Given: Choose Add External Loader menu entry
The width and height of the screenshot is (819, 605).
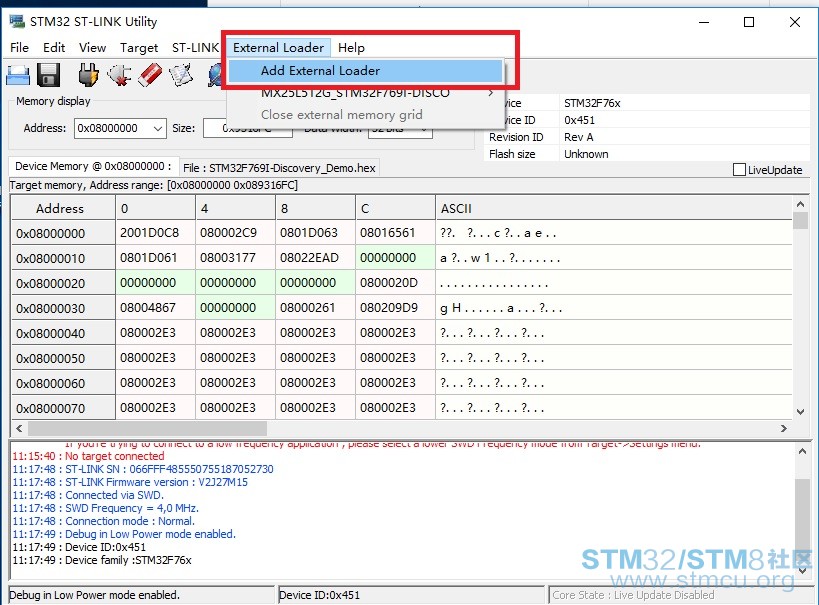Looking at the screenshot, I should pyautogui.click(x=366, y=71).
